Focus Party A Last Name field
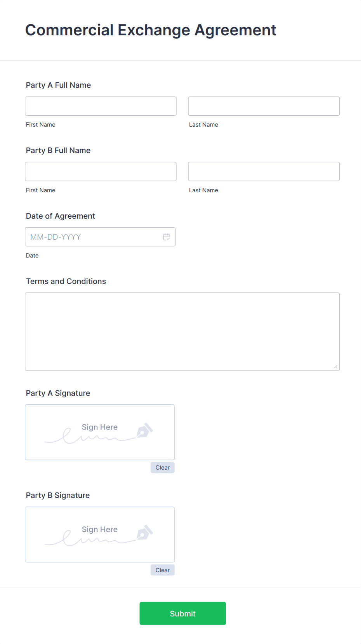Viewport: 361px width, 644px height. (x=264, y=106)
